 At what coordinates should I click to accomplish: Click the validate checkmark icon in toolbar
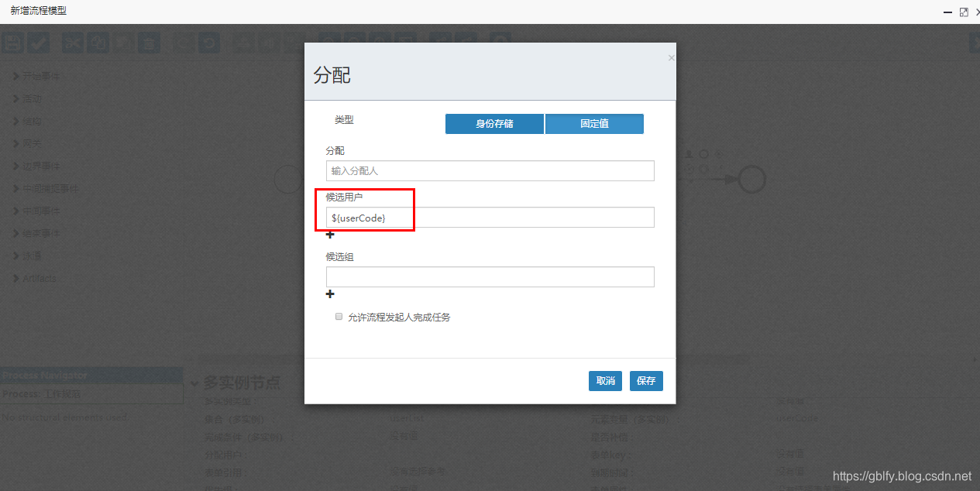coord(37,43)
